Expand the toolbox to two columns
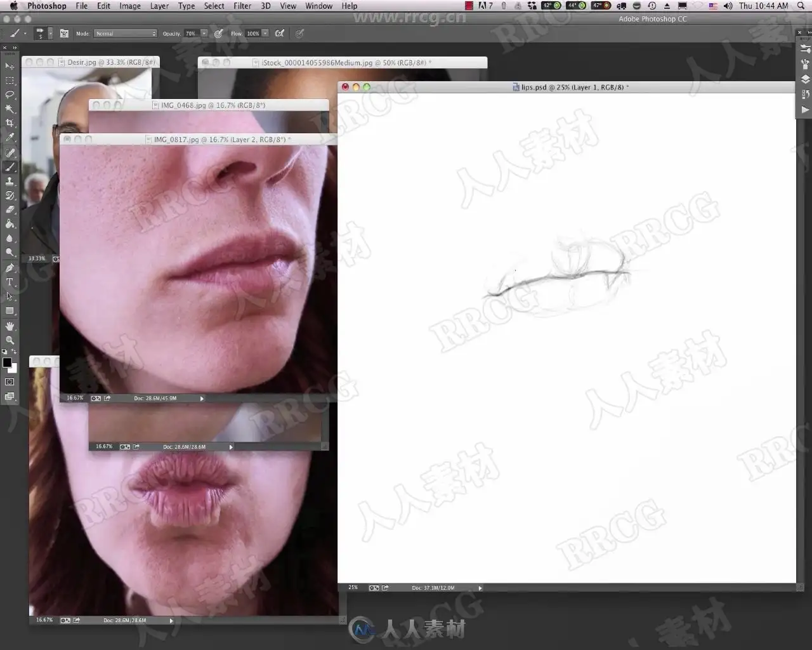Screen dimensions: 812x650 tap(14, 48)
